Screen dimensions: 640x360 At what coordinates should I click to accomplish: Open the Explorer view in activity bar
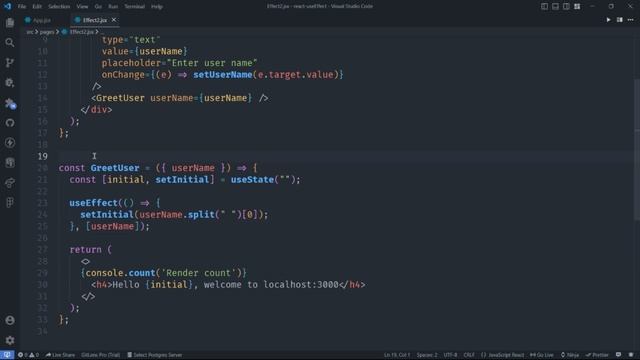10,22
